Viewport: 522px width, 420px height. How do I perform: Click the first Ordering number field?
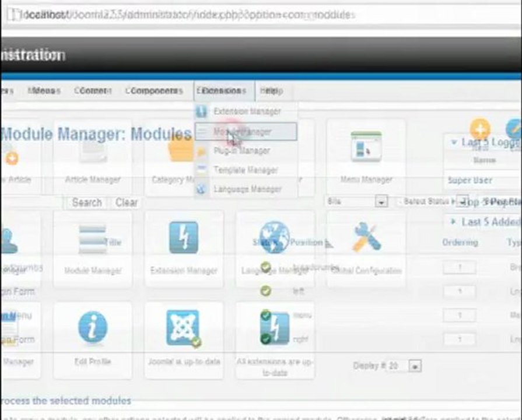(x=460, y=267)
